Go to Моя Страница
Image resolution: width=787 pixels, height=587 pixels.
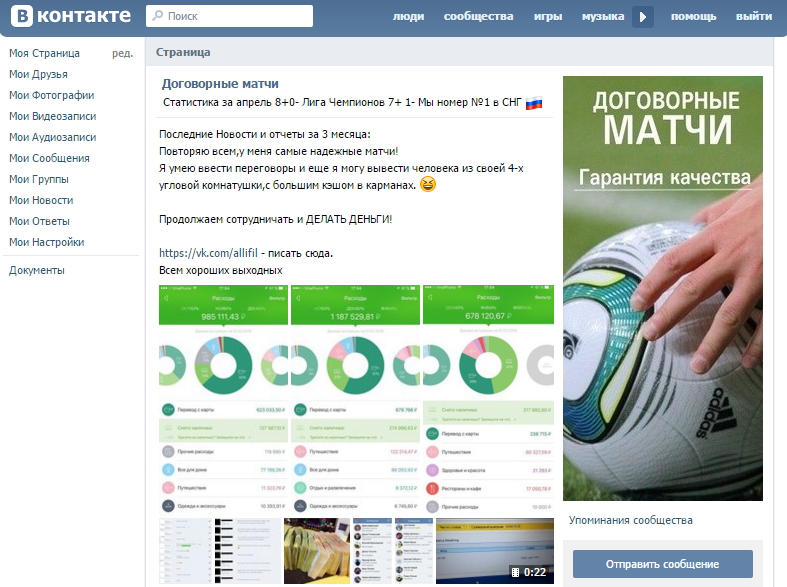click(44, 53)
